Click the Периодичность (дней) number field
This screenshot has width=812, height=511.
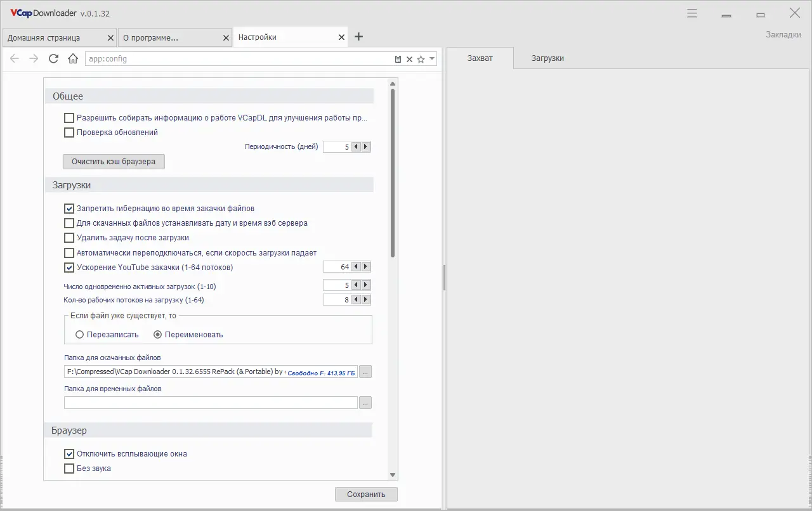click(337, 147)
